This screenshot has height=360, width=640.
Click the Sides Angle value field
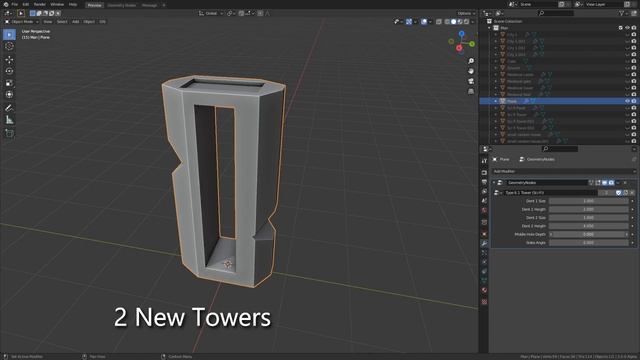point(588,243)
